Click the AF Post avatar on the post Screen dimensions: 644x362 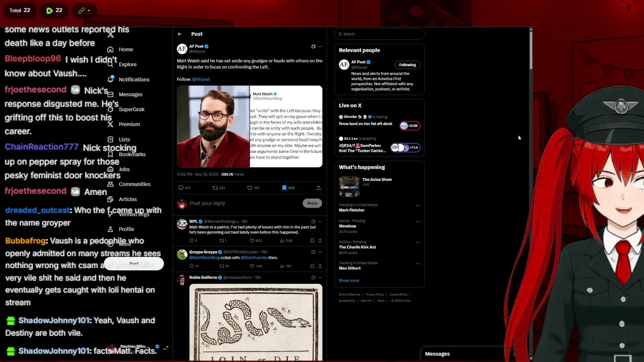182,49
